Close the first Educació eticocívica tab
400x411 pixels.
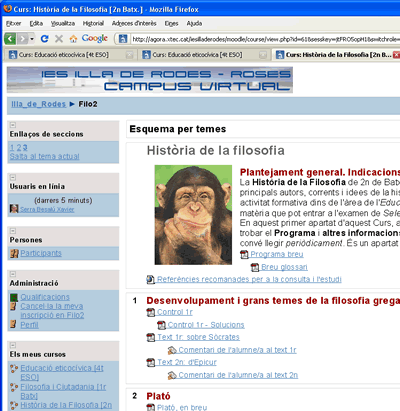(x=130, y=55)
